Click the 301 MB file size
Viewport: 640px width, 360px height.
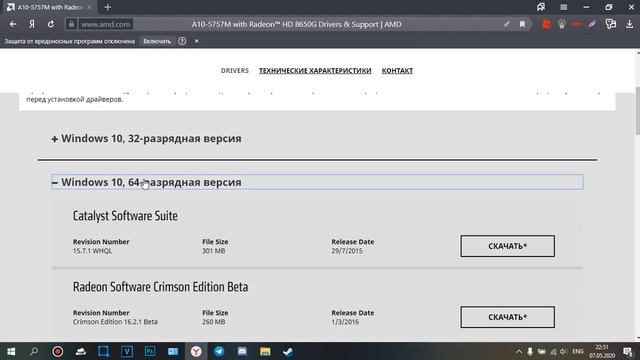coord(213,251)
